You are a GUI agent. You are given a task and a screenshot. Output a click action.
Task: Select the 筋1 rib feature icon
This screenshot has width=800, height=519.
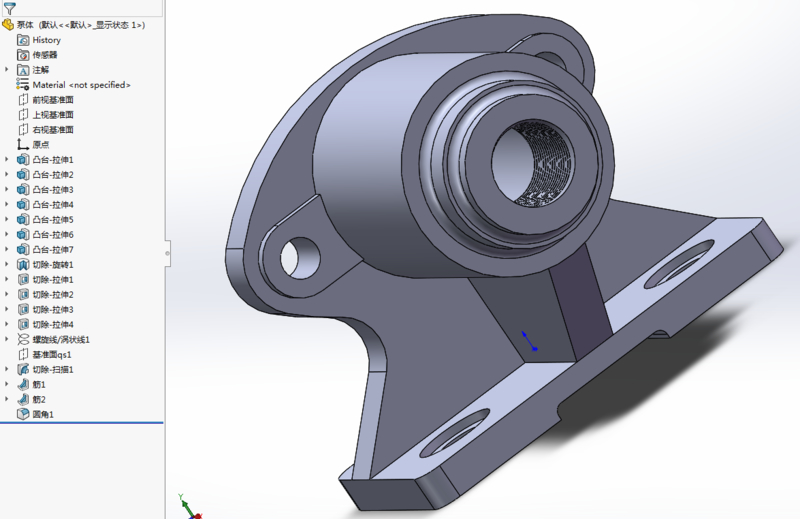(23, 384)
